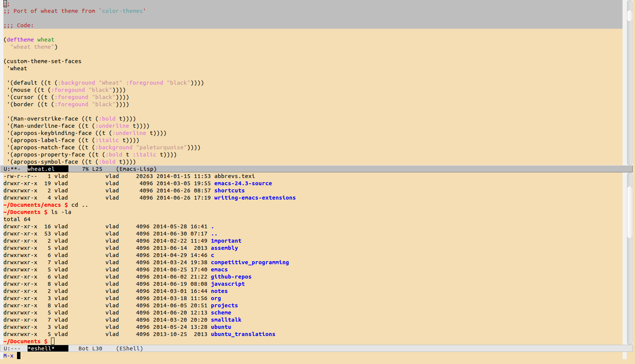
Task: Open the writing-emacs-extensions directory entry
Action: click(255, 198)
